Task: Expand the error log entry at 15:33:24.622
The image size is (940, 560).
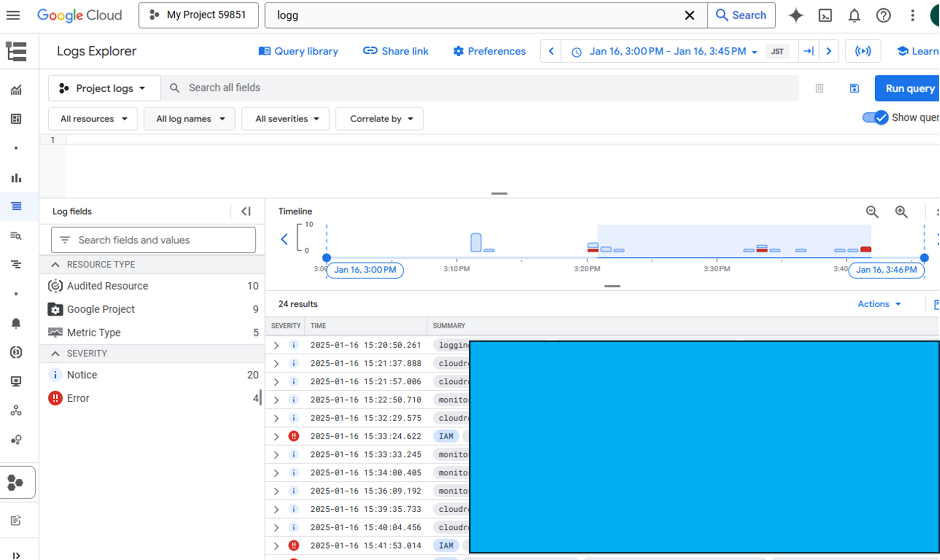Action: (x=276, y=437)
